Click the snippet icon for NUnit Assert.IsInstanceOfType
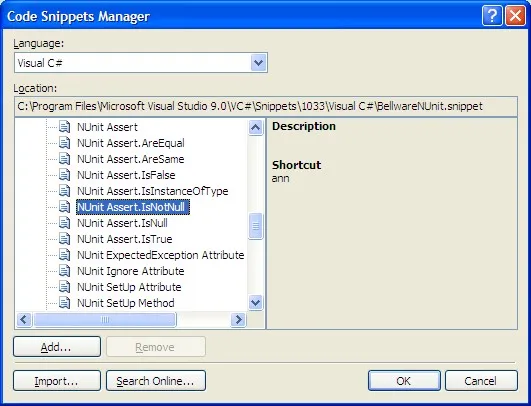The height and width of the screenshot is (406, 531). [x=64, y=191]
